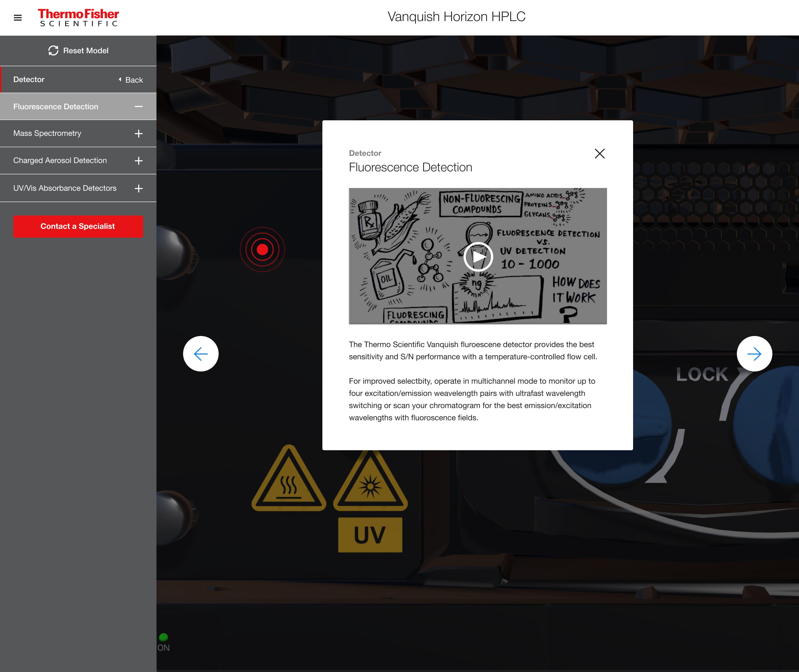Screen dimensions: 799x672
Task: Close the Fluorescence Detection dialog
Action: tap(600, 154)
